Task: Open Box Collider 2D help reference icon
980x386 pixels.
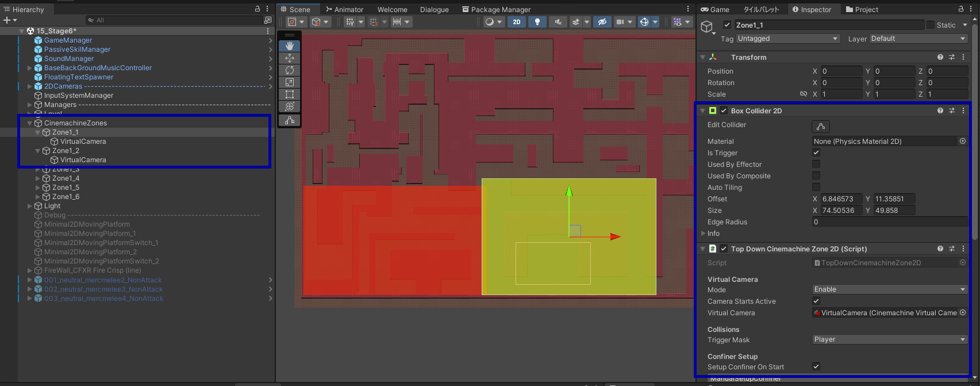Action: tap(940, 110)
